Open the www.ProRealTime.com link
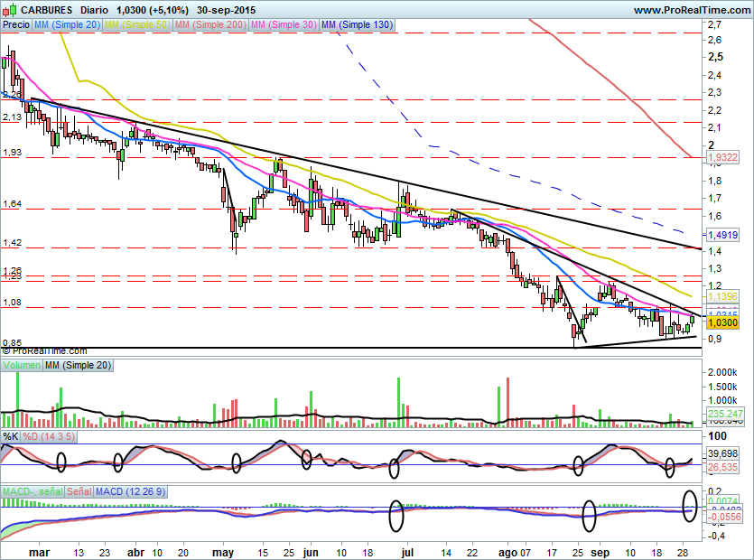 [692, 10]
